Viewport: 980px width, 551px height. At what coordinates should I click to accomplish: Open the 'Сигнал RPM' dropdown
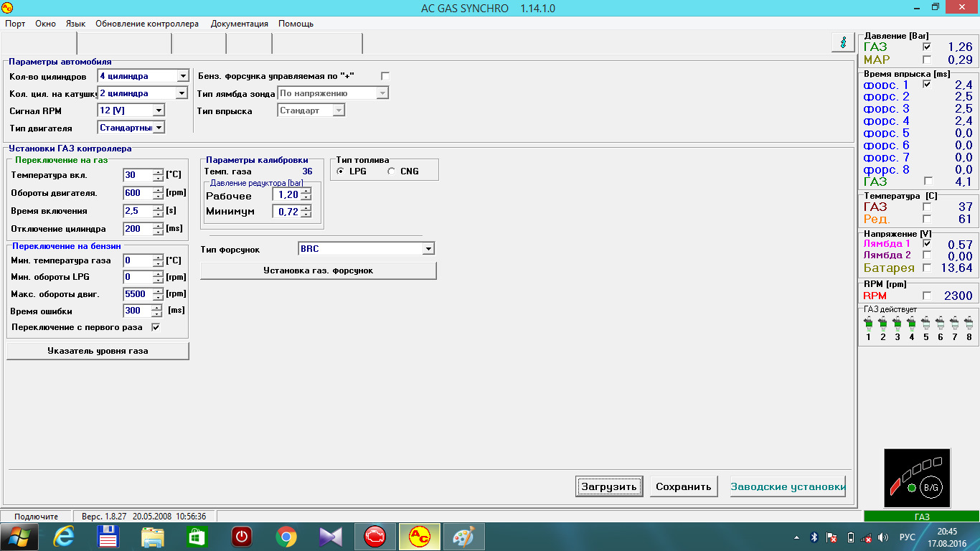point(159,110)
